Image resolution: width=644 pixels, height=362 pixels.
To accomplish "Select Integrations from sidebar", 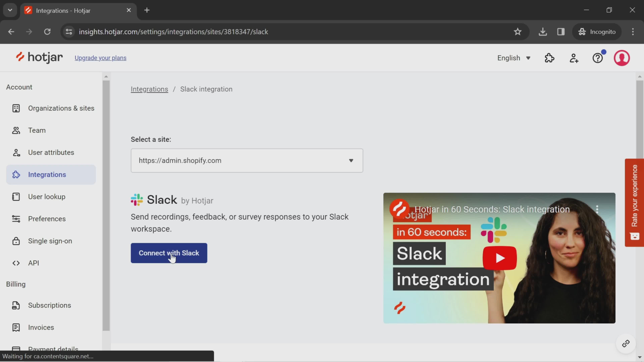I will 47,174.
